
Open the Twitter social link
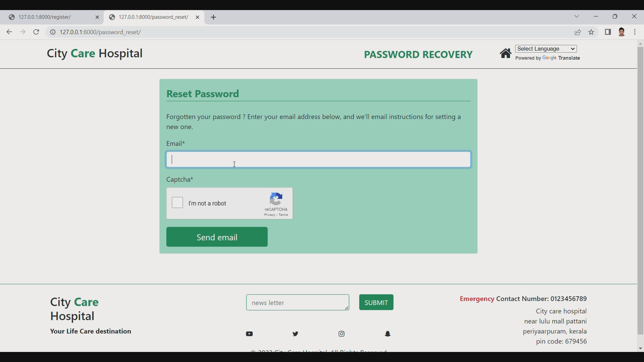(296, 334)
